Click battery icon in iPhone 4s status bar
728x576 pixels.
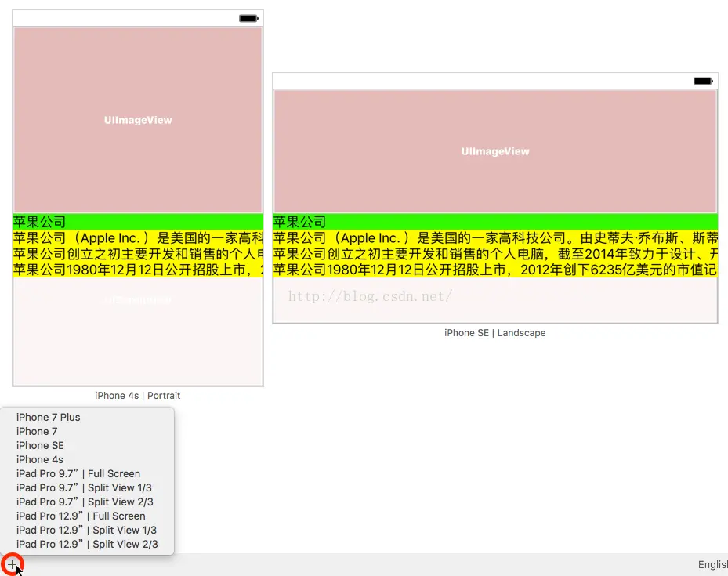(248, 19)
